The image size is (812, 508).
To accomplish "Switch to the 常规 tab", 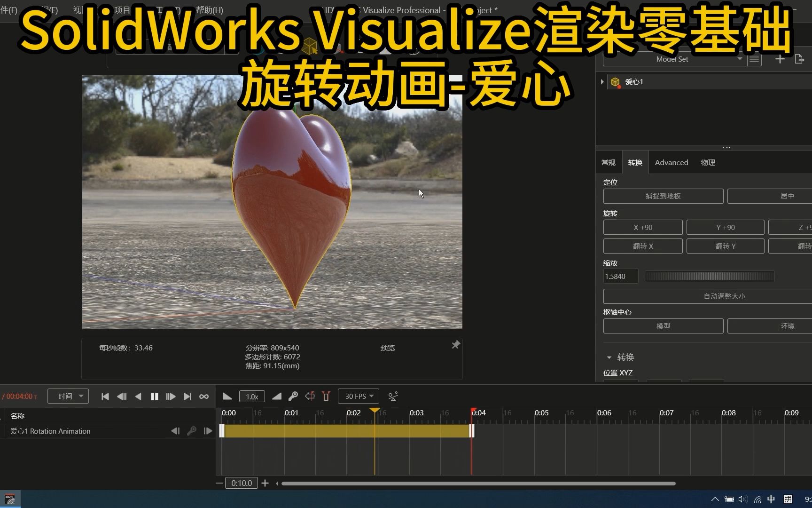I will point(608,162).
